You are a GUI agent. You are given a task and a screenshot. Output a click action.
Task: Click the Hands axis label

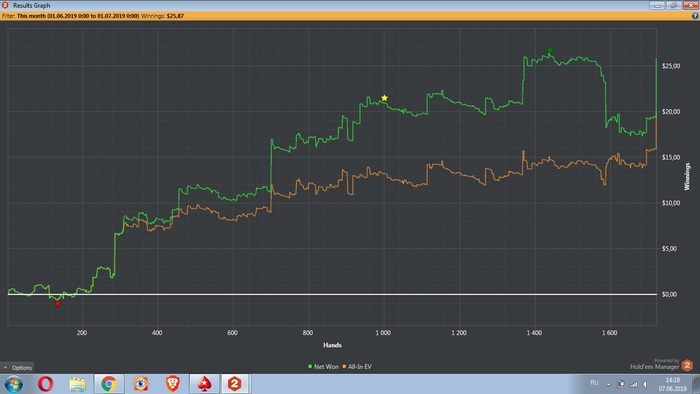[332, 345]
